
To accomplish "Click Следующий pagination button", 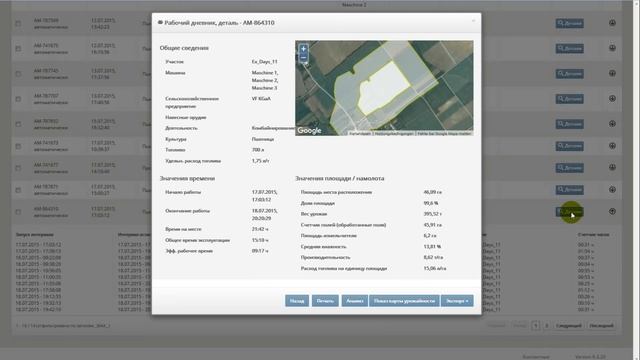I will [x=569, y=326].
